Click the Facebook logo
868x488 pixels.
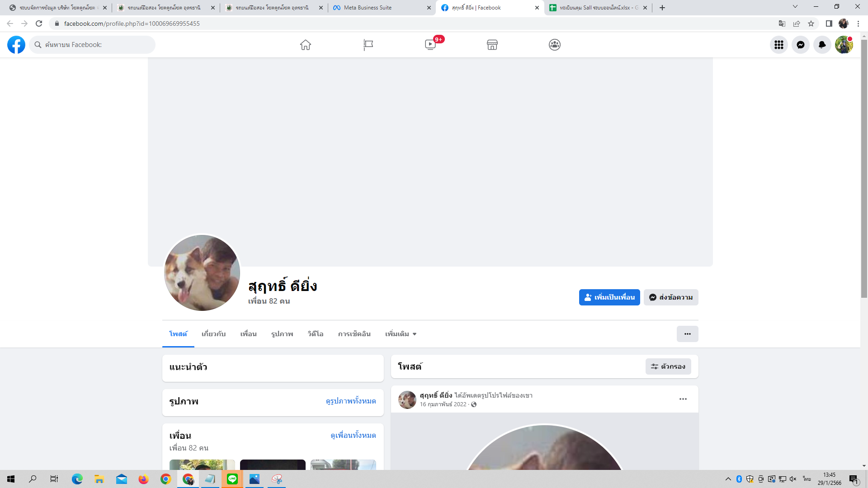(x=16, y=45)
